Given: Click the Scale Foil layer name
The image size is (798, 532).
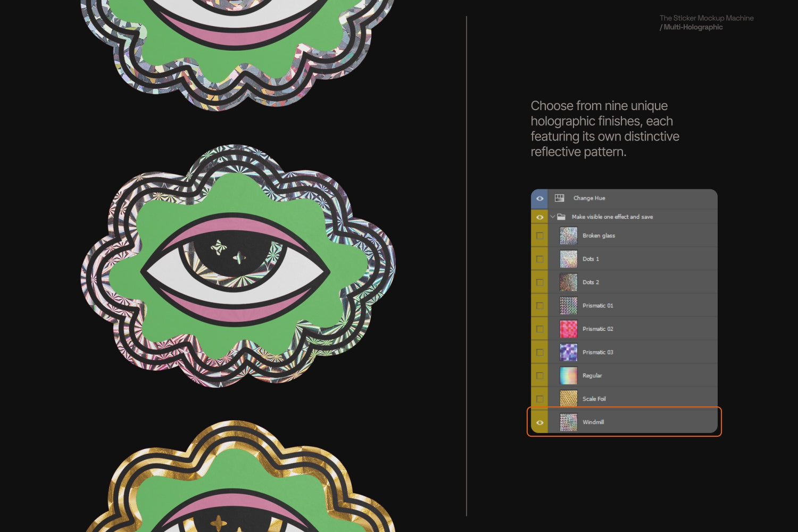Looking at the screenshot, I should click(594, 399).
